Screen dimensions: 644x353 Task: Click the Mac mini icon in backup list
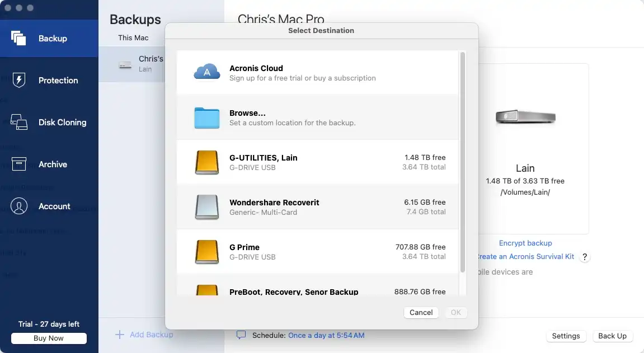125,65
